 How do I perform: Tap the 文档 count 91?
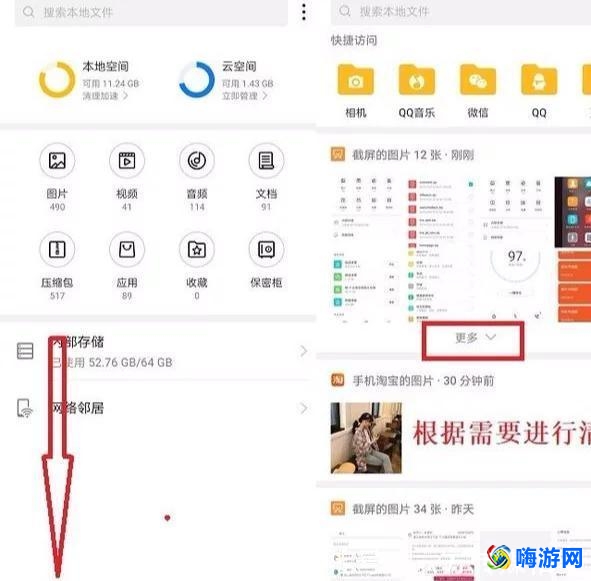click(x=266, y=207)
